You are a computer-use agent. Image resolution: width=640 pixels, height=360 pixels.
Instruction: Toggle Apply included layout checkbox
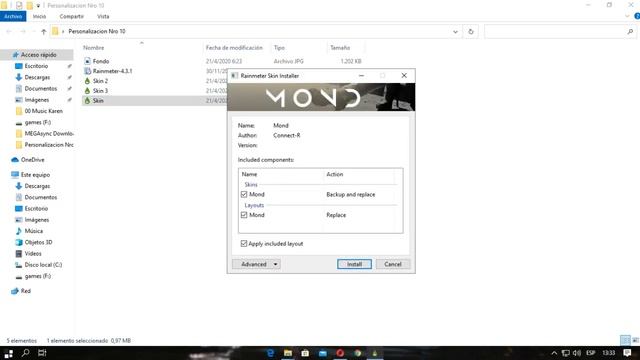[244, 244]
